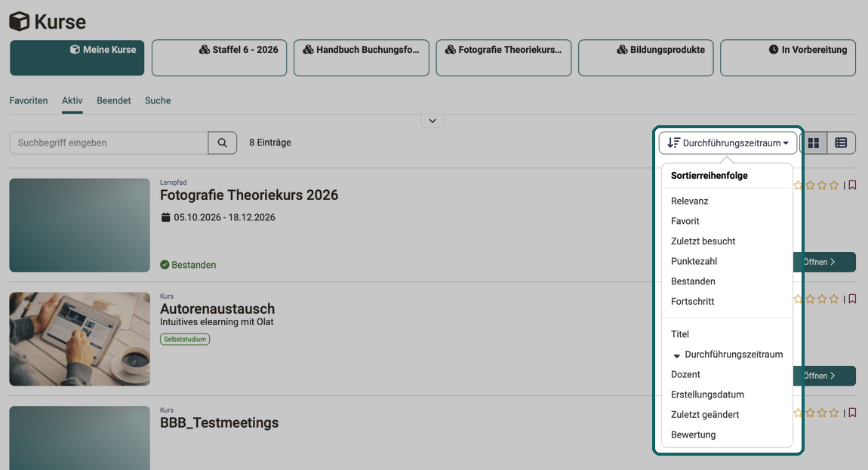Expand the collapsed section chevron below tabs
This screenshot has width=868, height=470.
pos(433,121)
